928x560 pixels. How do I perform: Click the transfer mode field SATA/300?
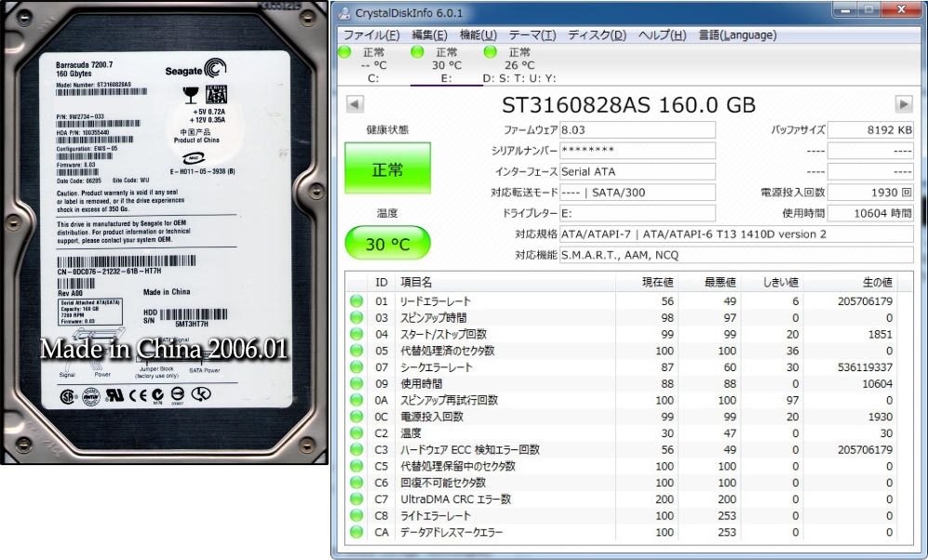[x=638, y=193]
